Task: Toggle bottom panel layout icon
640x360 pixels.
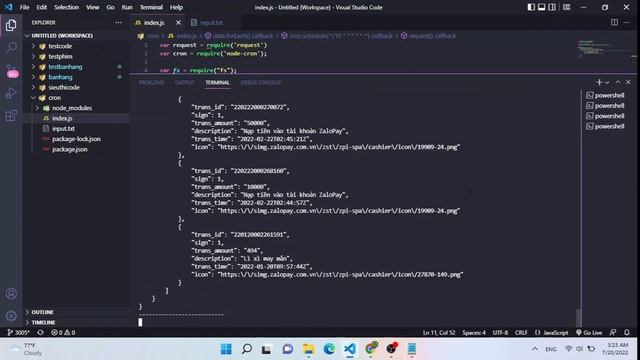Action: 542,7
